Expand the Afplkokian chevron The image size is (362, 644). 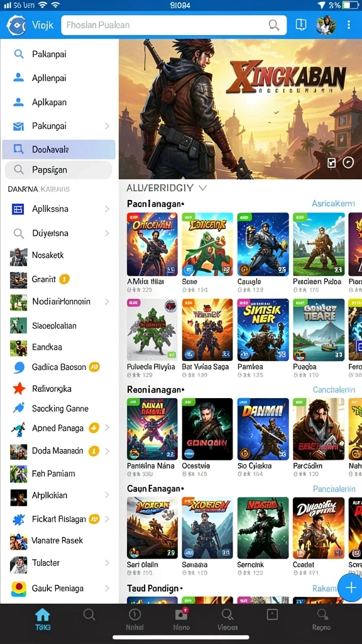tap(107, 496)
